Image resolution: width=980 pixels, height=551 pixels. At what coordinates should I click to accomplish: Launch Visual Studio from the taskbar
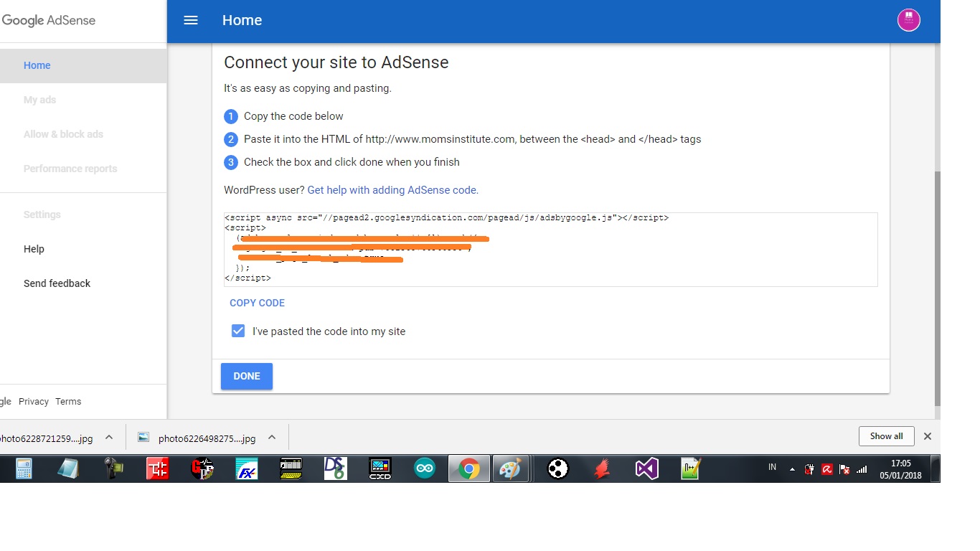pos(646,468)
